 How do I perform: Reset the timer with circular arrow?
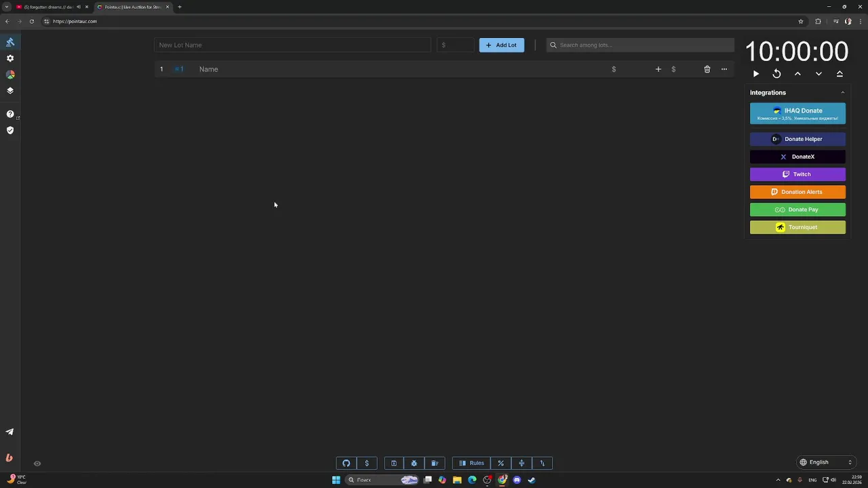click(x=776, y=74)
